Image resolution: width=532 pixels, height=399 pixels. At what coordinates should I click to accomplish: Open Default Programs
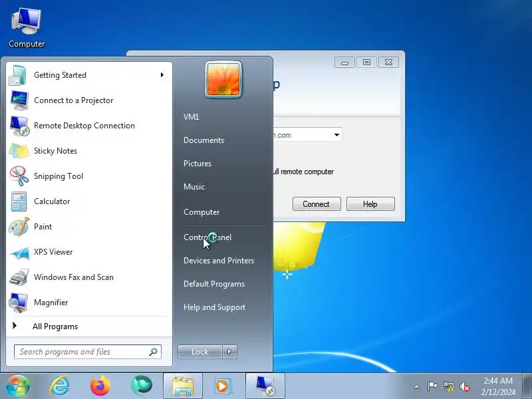pos(214,284)
